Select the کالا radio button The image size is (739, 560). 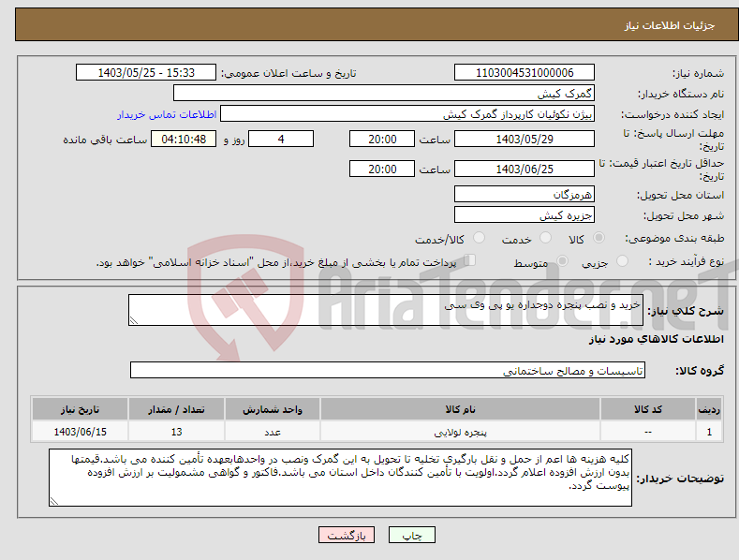(599, 238)
